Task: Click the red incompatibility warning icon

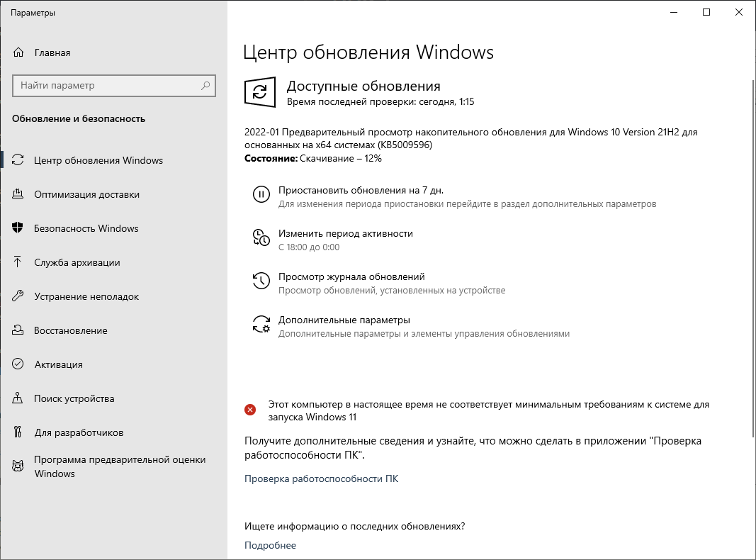Action: 249,409
